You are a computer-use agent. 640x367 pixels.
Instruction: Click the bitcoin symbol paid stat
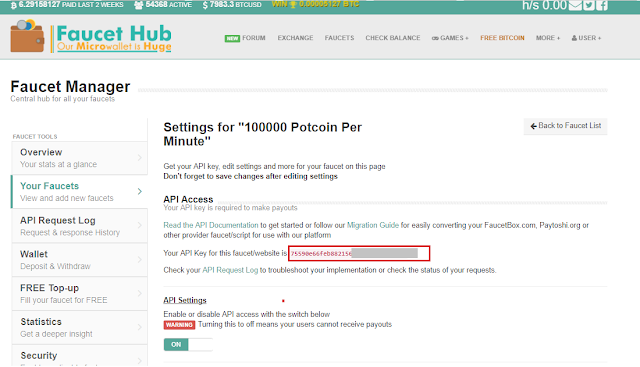pos(14,5)
